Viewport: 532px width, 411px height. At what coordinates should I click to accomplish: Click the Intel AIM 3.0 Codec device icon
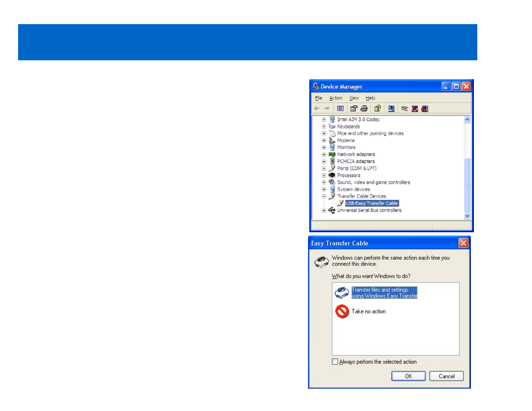tap(332, 119)
